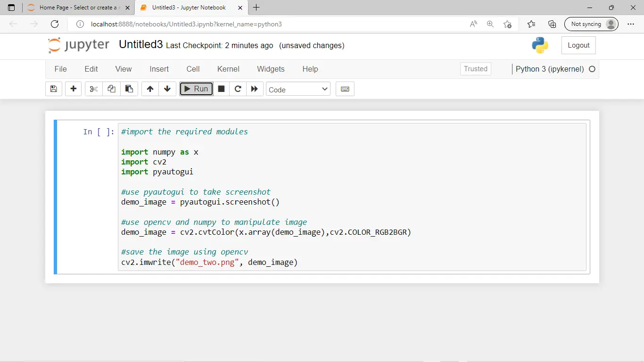Open the cell type dropdown showing Code

click(298, 89)
